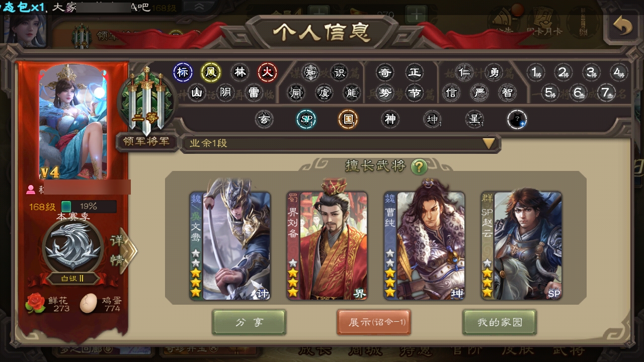Viewport: 644px width, 362px height.
Task: Click the SP general-pack badge
Action: click(x=306, y=120)
